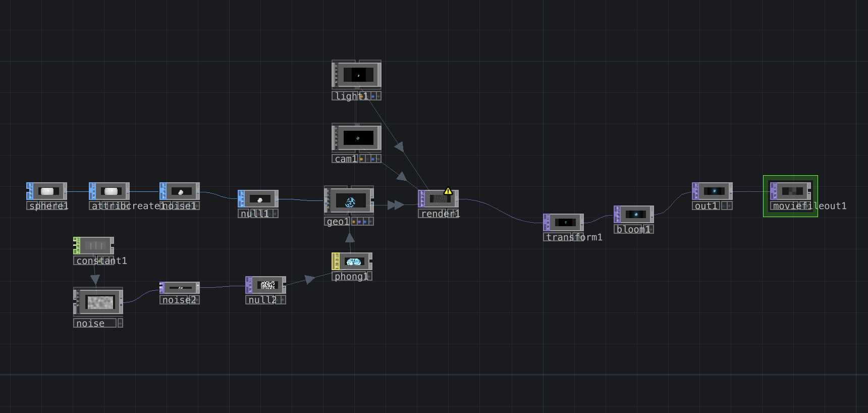Select the cam1 camera node
The image size is (868, 413).
point(358,138)
